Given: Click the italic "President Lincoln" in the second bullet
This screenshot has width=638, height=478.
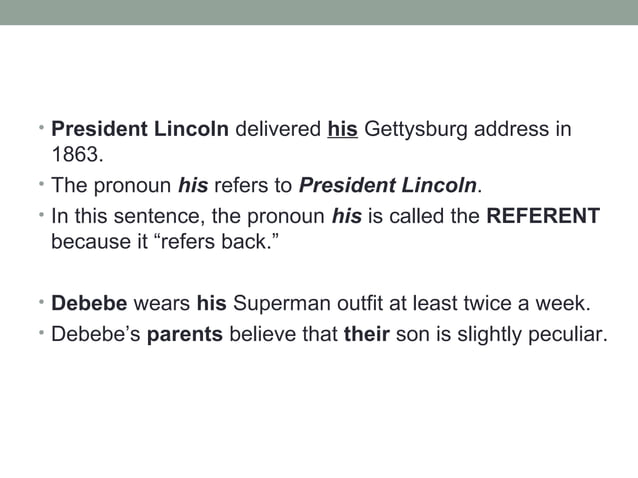Looking at the screenshot, I should (x=389, y=186).
